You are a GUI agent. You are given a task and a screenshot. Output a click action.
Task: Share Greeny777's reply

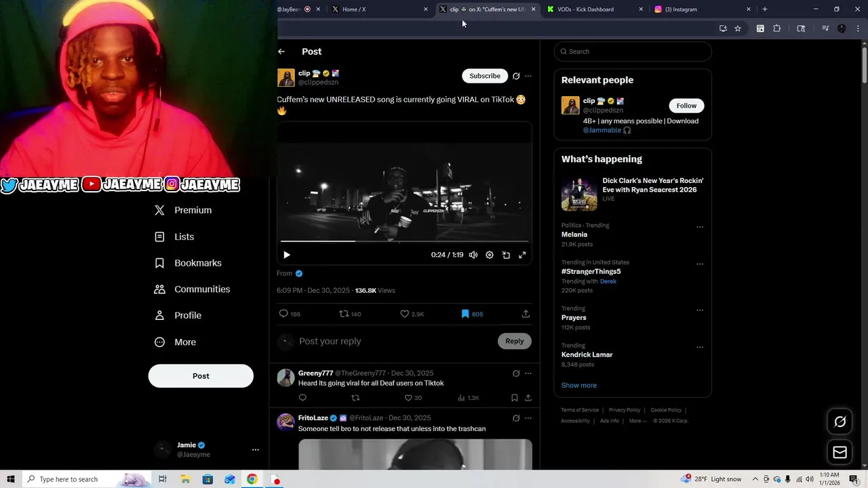point(528,398)
